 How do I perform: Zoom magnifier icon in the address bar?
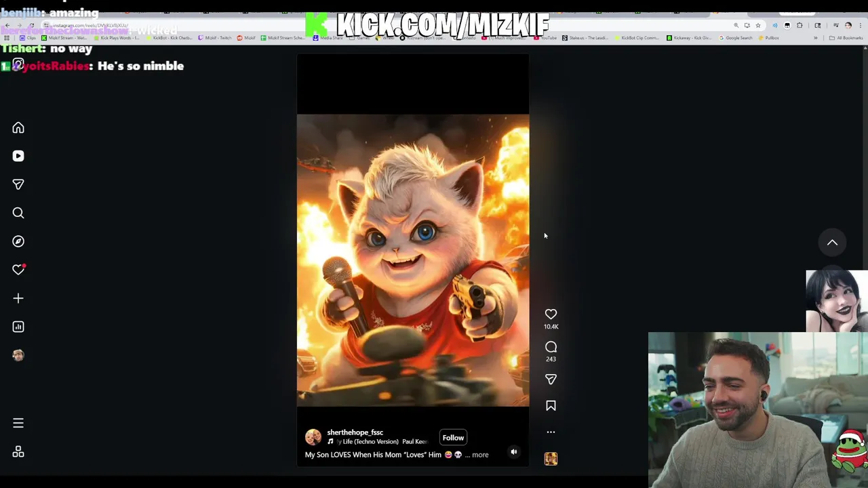click(736, 26)
